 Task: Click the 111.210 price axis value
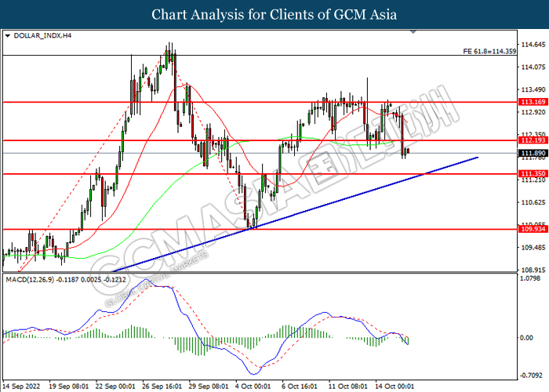[533, 180]
